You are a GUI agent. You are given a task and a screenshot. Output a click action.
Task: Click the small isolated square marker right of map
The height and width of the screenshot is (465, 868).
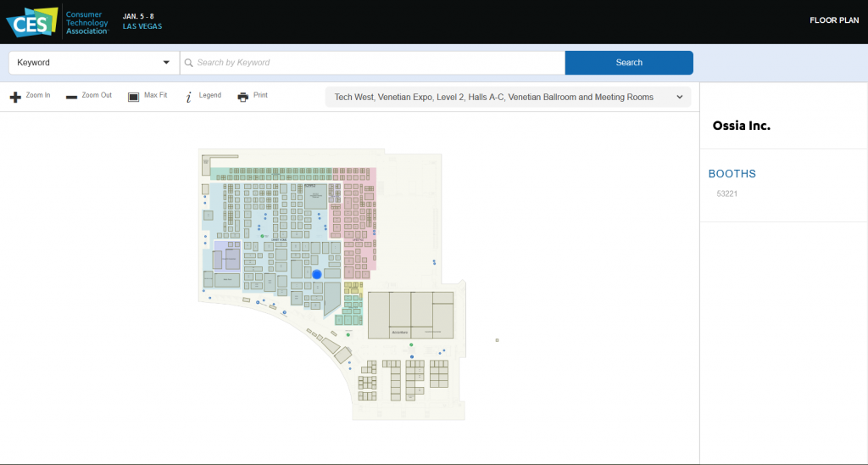497,340
